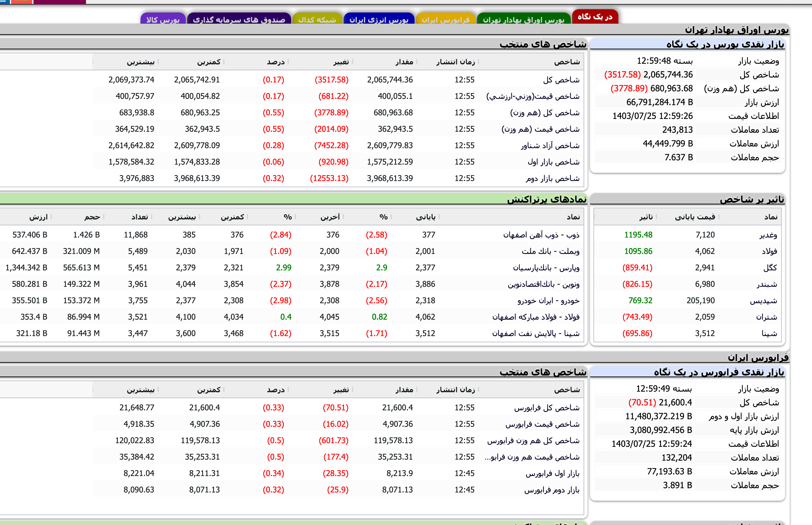812x525 pixels.
Task: Click the sort icon next to the درصد header
Action: tap(288, 62)
